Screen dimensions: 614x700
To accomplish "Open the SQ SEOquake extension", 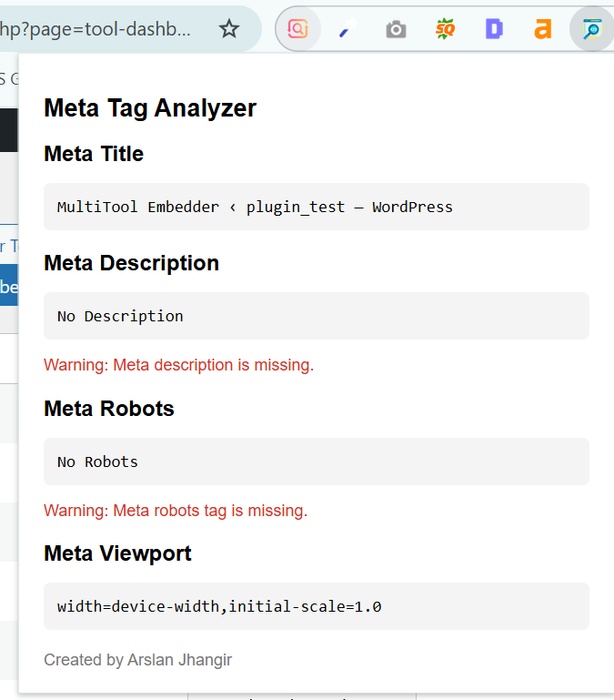I will tap(445, 29).
